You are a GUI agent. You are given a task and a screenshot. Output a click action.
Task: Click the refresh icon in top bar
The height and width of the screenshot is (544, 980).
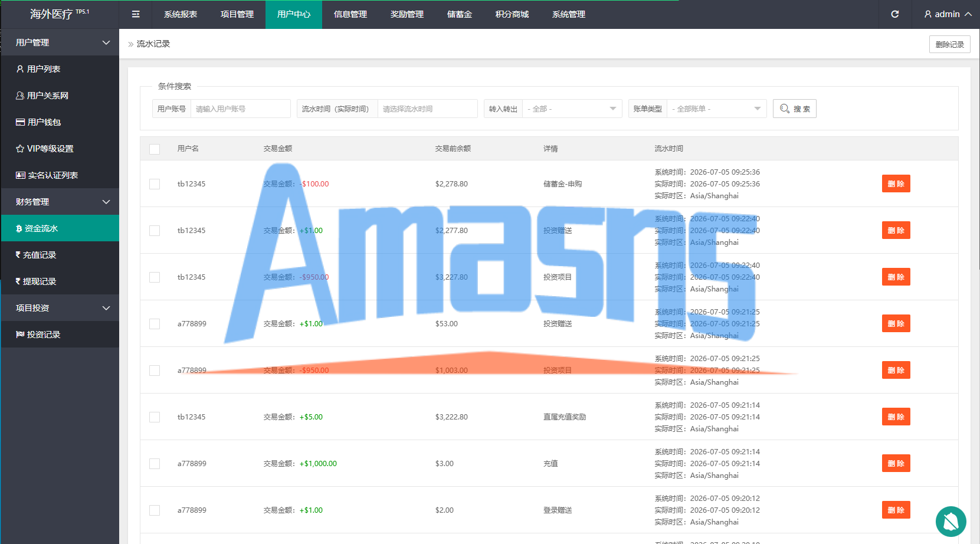tap(895, 14)
